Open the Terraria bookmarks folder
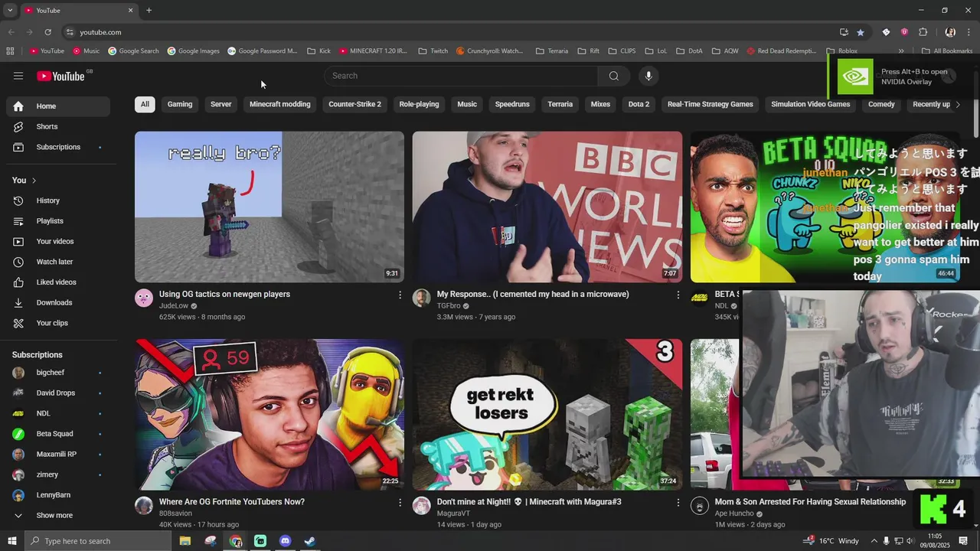The height and width of the screenshot is (551, 980). click(x=552, y=51)
